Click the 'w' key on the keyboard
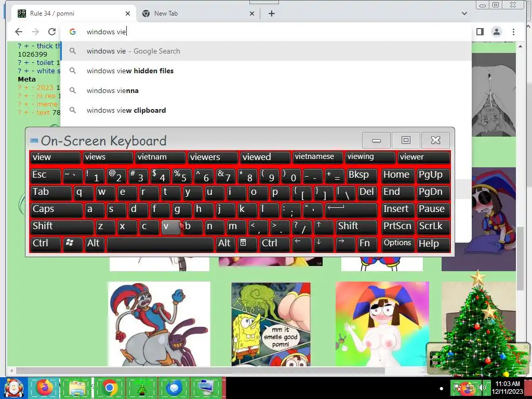The width and height of the screenshot is (532, 399). coord(105,193)
